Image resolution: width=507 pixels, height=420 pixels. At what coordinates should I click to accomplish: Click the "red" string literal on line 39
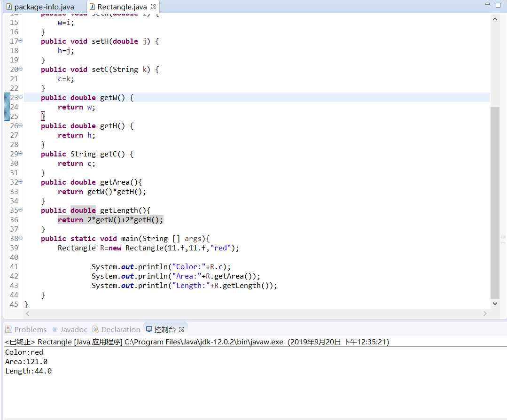pyautogui.click(x=220, y=248)
